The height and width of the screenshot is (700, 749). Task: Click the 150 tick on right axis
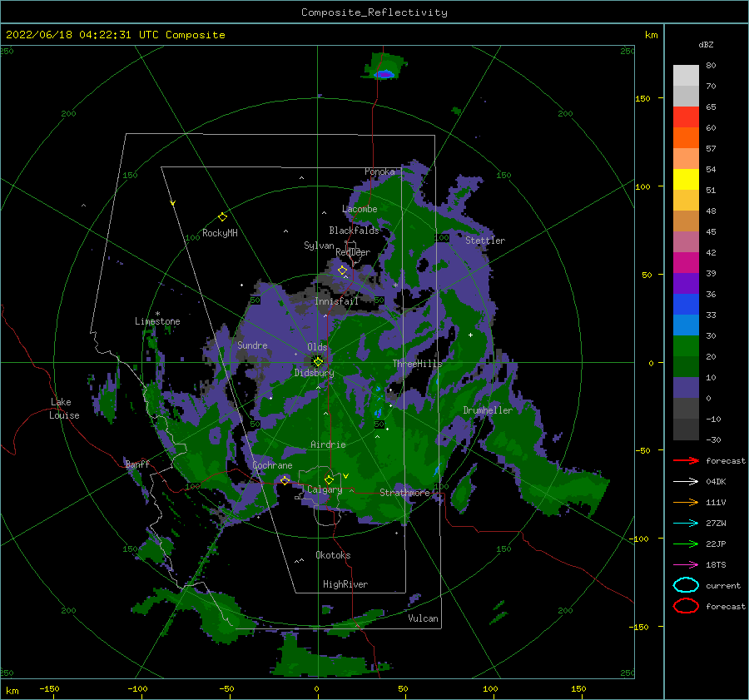point(642,98)
